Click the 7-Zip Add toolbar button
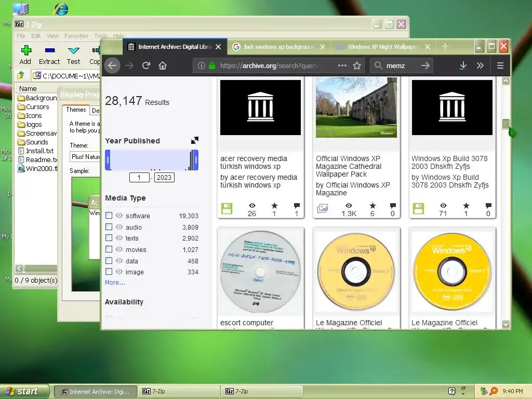This screenshot has height=399, width=532. tap(25, 55)
